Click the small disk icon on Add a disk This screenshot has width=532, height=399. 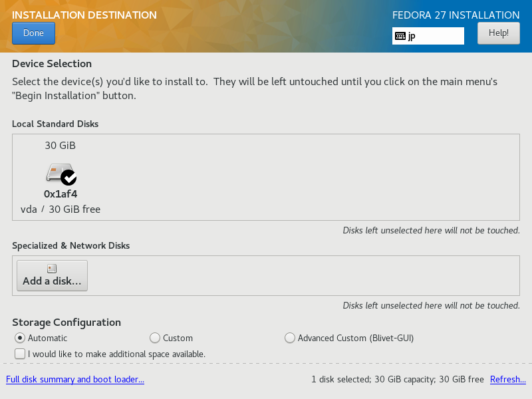(52, 269)
